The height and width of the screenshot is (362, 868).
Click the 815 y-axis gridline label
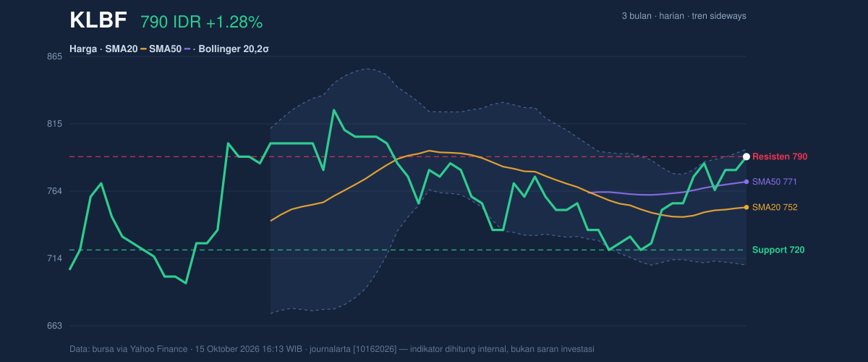[x=55, y=124]
